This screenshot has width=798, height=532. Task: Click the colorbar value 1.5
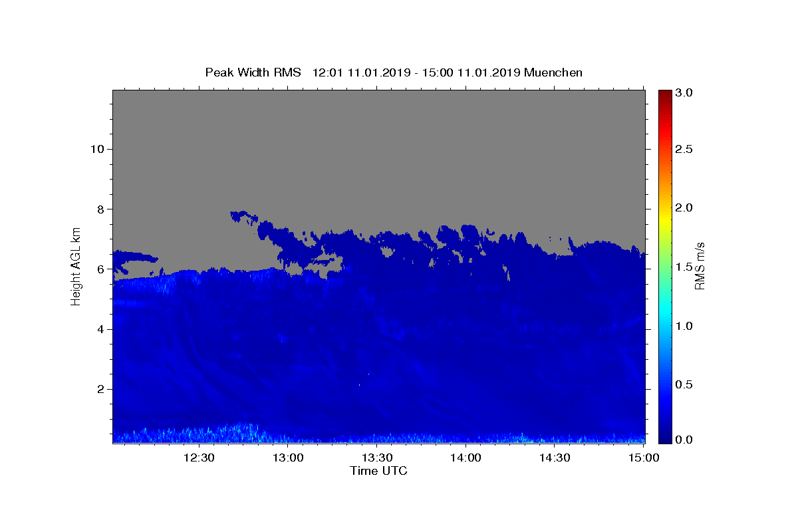pyautogui.click(x=686, y=267)
